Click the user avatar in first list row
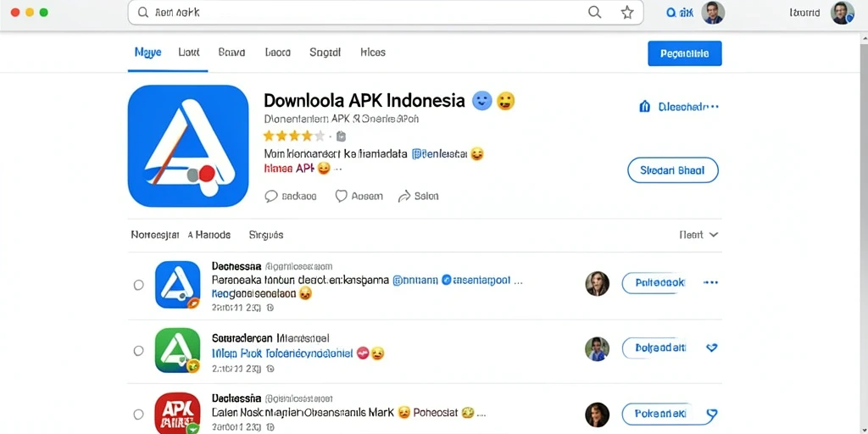 [598, 283]
